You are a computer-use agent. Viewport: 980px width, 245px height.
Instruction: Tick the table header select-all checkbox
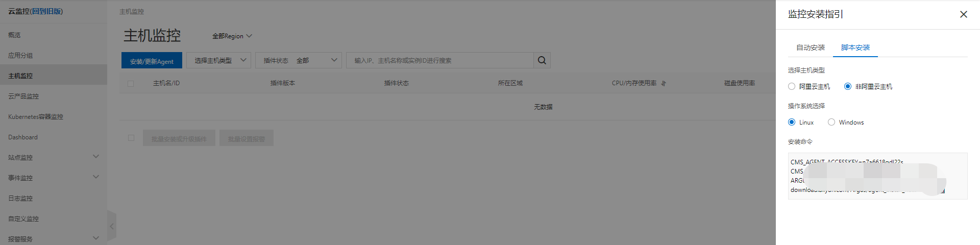pos(131,83)
